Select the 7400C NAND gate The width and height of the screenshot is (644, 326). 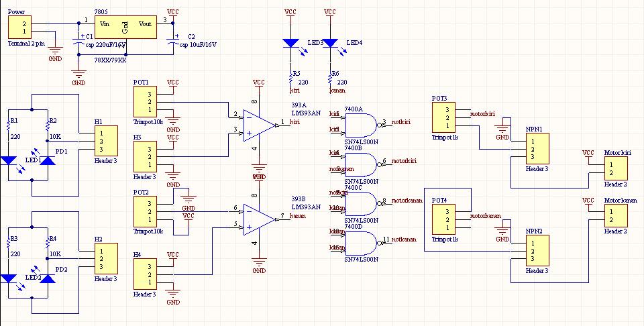362,204
